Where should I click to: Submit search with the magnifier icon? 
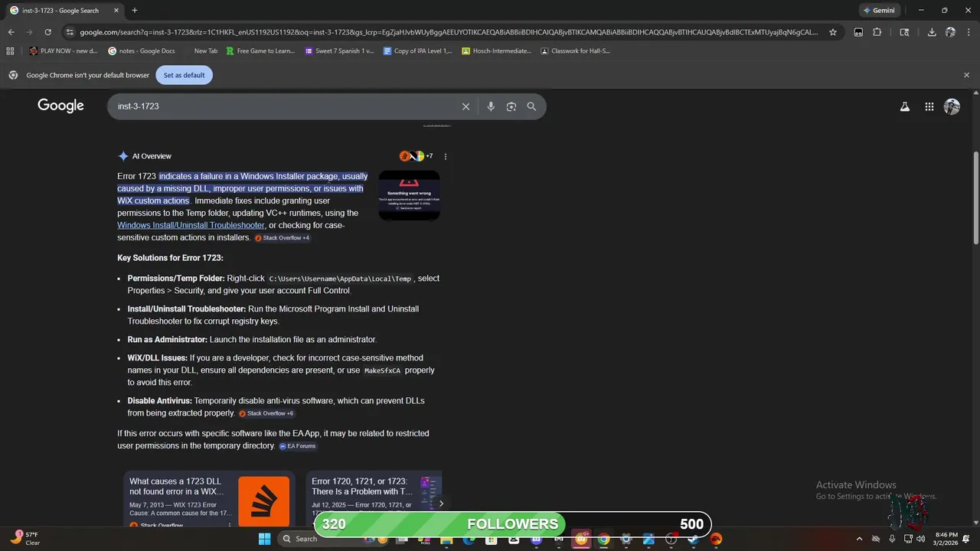(x=531, y=106)
